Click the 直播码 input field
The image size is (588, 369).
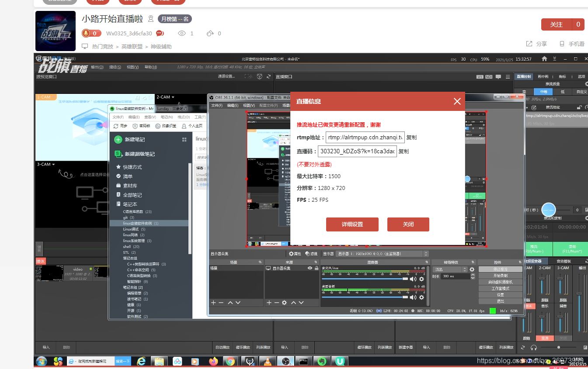(357, 152)
